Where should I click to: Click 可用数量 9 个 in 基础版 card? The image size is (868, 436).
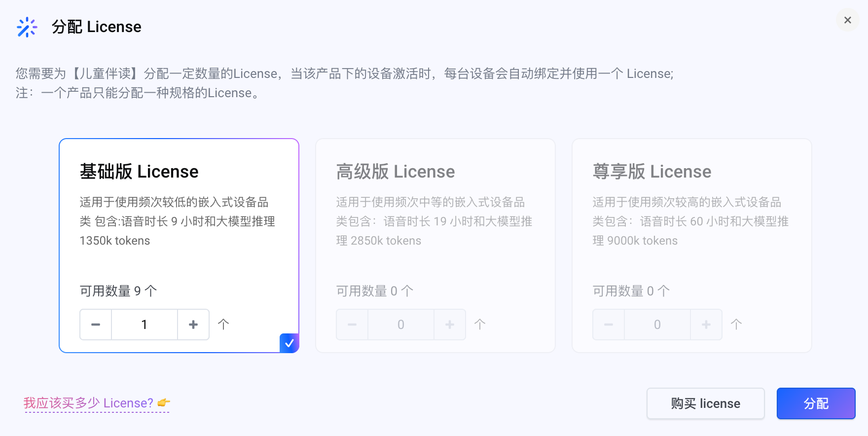(118, 291)
